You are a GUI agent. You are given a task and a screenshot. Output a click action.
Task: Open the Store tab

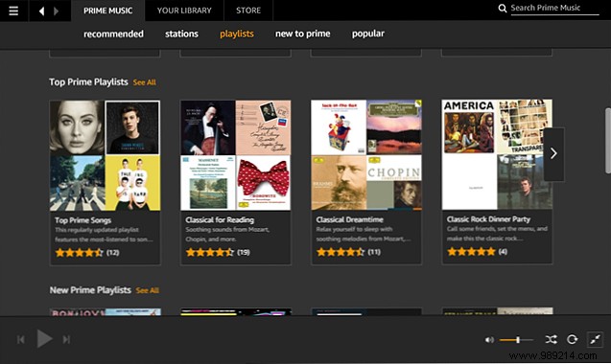(248, 11)
